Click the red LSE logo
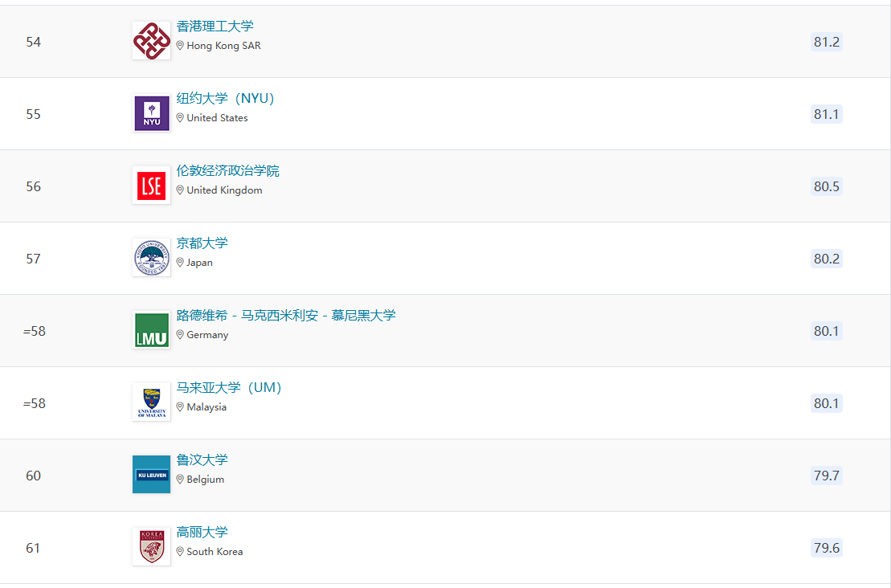Screen dimensions: 891x588 (x=151, y=186)
